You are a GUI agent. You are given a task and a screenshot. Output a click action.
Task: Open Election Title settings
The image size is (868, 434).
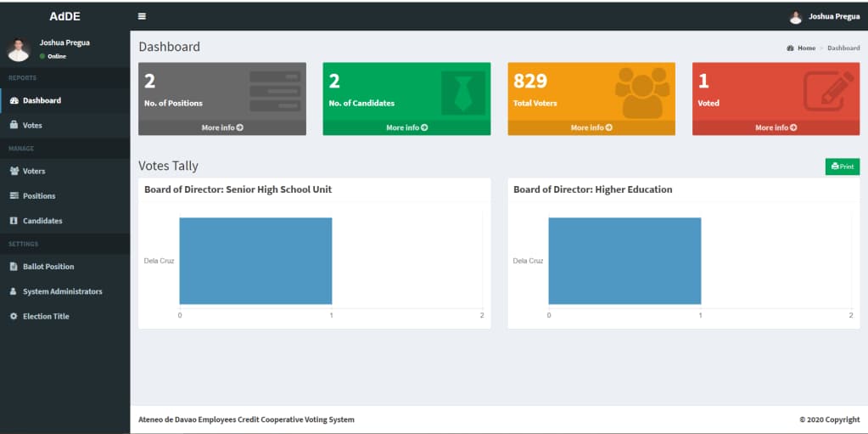pyautogui.click(x=65, y=317)
